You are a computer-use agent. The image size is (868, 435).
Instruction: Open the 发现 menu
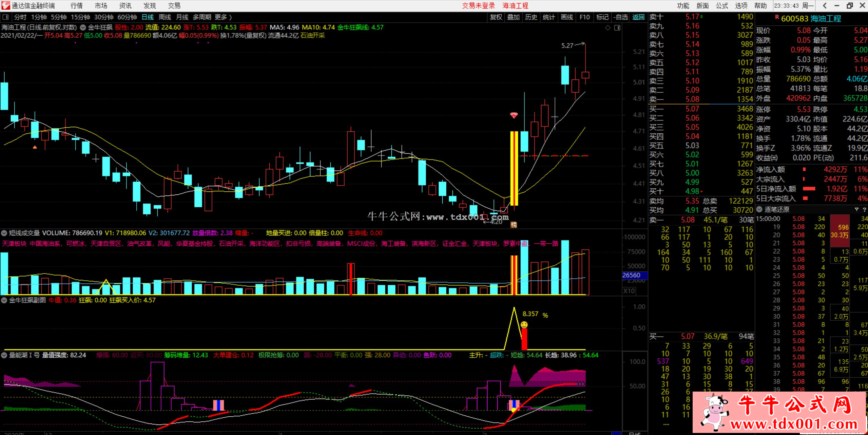(x=150, y=5)
